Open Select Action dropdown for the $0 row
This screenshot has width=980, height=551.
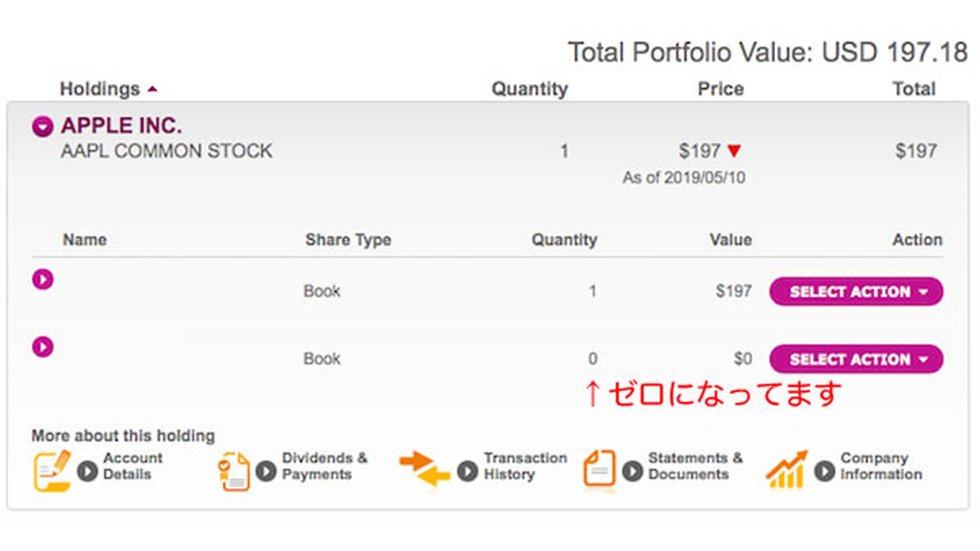856,359
